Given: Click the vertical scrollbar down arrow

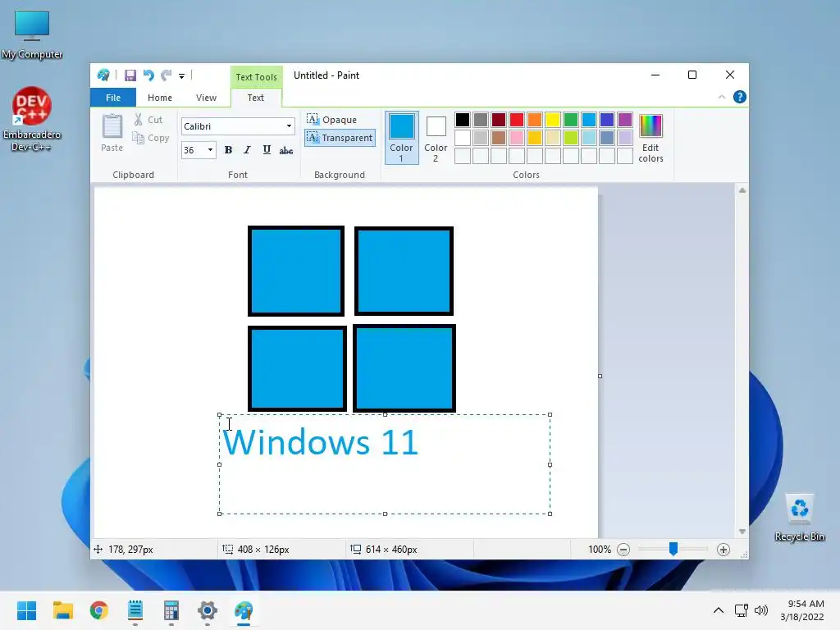Looking at the screenshot, I should (x=742, y=532).
